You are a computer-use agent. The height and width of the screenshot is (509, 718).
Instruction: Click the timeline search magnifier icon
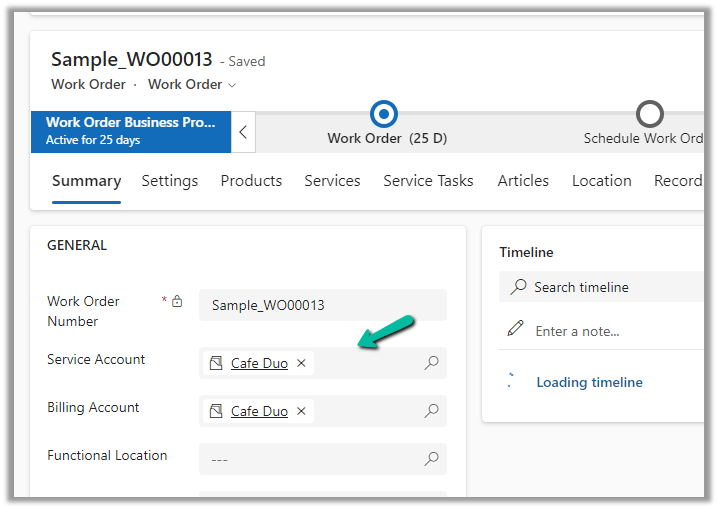point(518,287)
